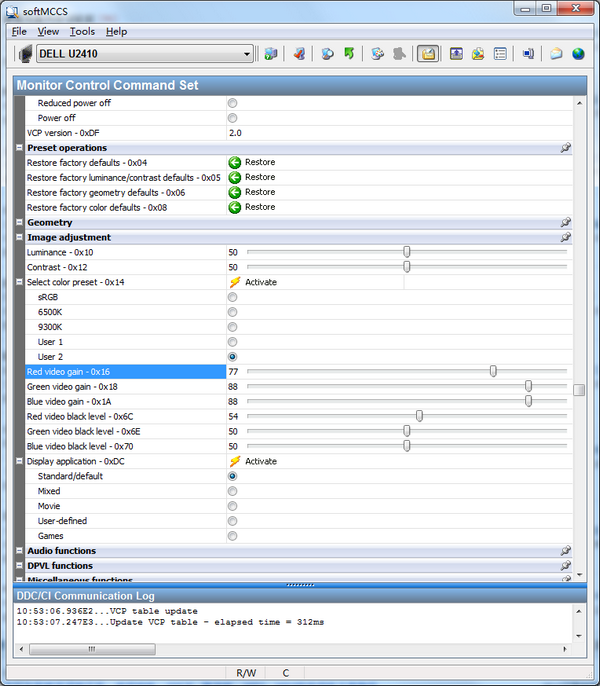Choose the 6500K color preset radio button

click(x=233, y=312)
